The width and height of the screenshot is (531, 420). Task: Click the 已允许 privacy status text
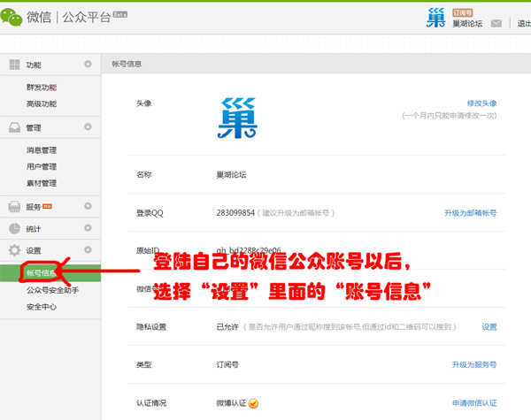227,327
